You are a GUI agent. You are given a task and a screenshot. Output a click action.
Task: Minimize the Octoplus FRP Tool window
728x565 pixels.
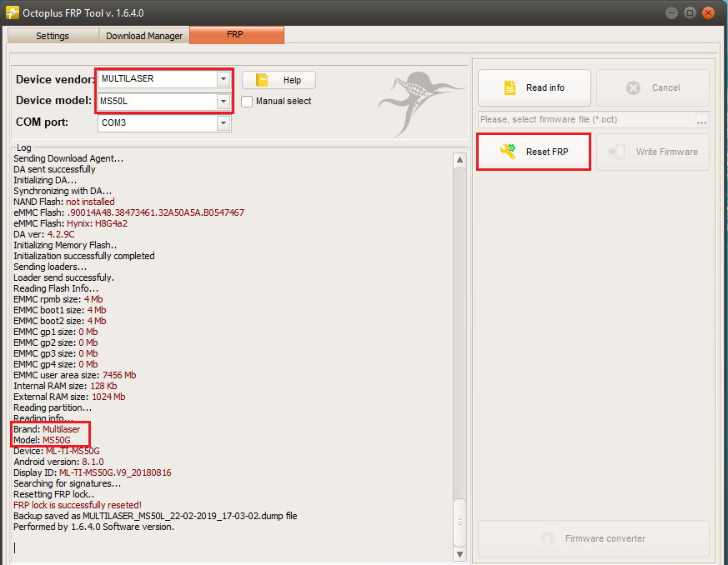click(671, 13)
